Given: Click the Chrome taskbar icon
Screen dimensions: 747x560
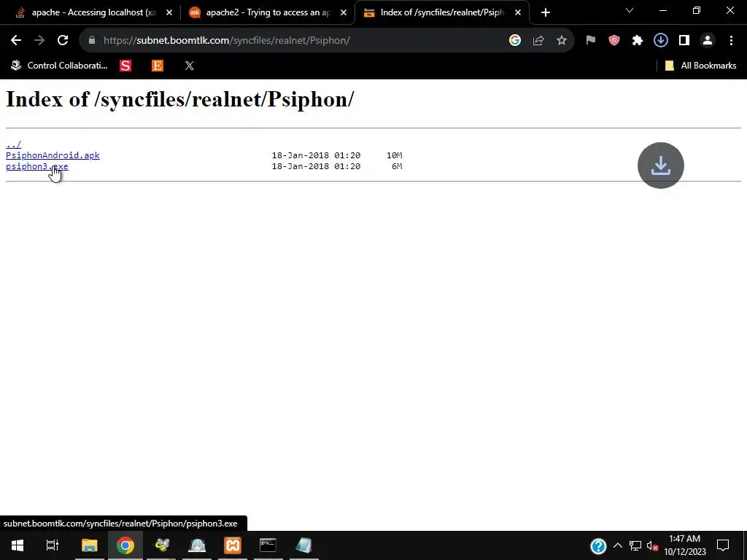Looking at the screenshot, I should pos(125,545).
